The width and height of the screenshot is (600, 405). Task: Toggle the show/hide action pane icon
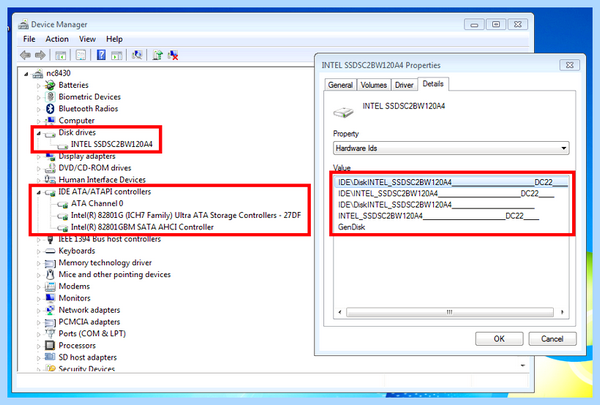pyautogui.click(x=117, y=56)
